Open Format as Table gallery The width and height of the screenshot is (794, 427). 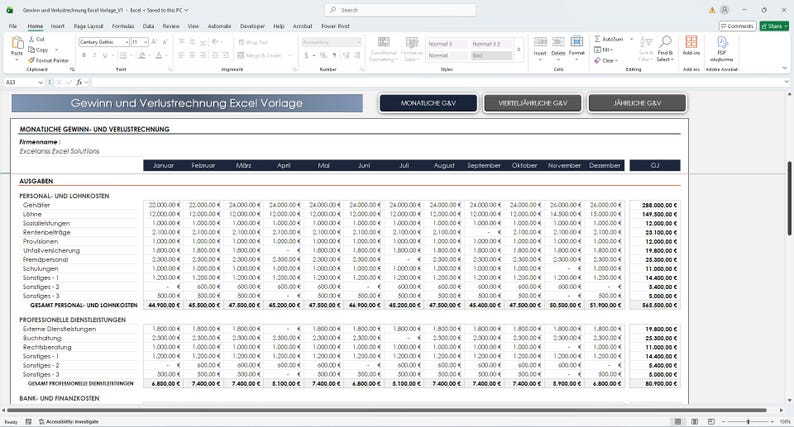pos(412,49)
